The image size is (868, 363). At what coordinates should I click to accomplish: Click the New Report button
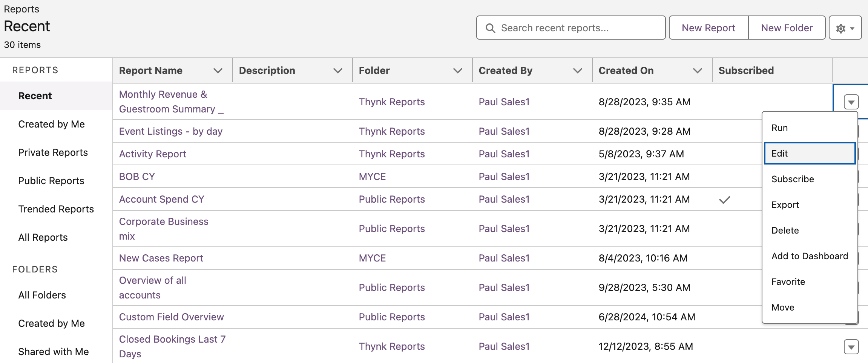coord(709,28)
